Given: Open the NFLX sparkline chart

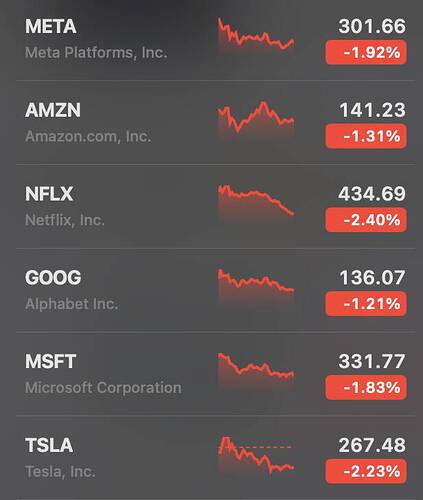Looking at the screenshot, I should (x=256, y=203).
